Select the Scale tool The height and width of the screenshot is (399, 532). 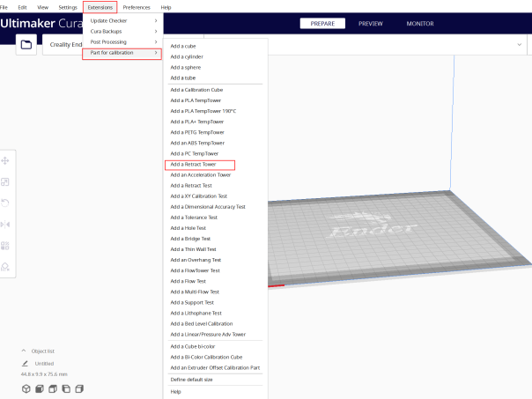coord(5,181)
